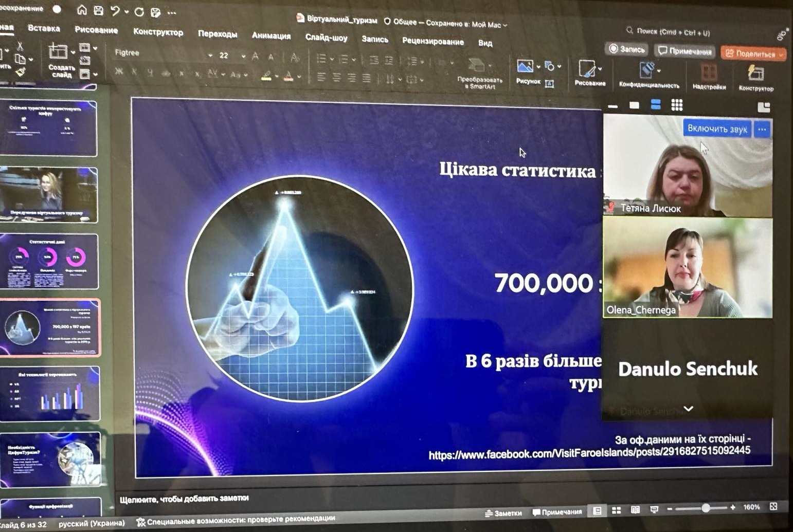The height and width of the screenshot is (532, 793).
Task: Open the VisitFaroeIslands Facebook link
Action: (x=589, y=454)
